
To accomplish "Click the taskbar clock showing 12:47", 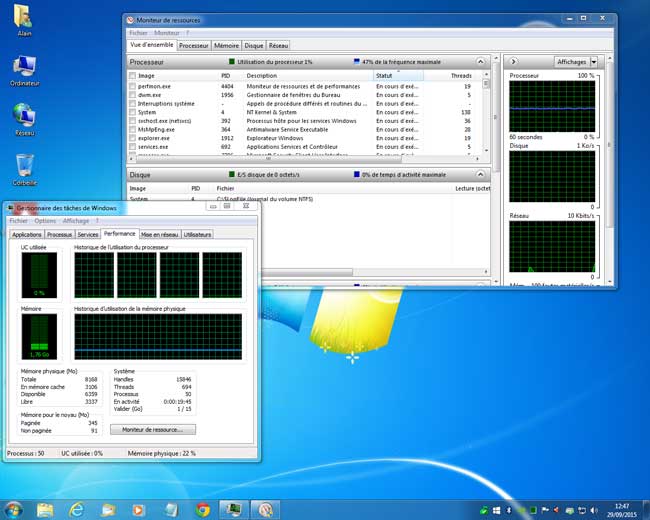I will pos(622,510).
